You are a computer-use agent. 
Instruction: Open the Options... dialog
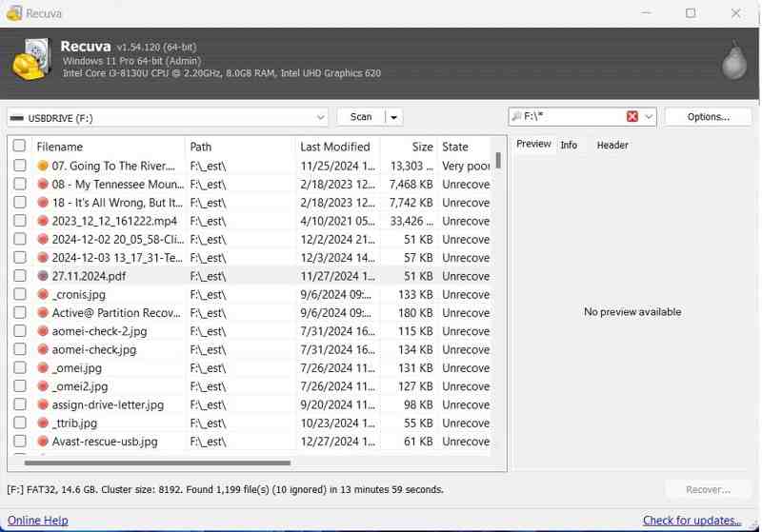[708, 117]
